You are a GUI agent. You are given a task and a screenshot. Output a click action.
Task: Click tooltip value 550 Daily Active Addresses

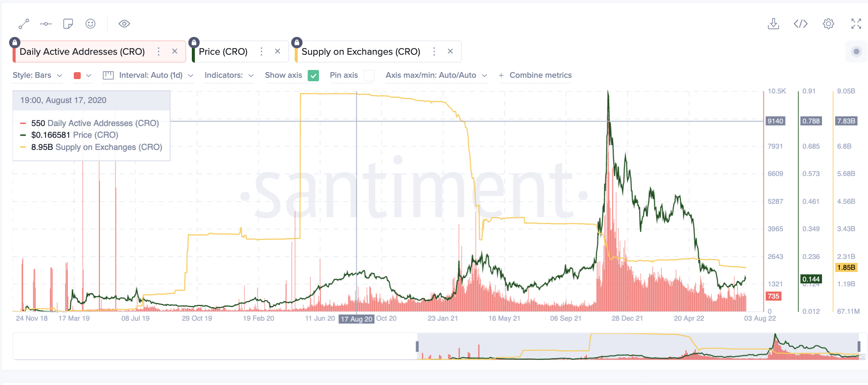[95, 123]
